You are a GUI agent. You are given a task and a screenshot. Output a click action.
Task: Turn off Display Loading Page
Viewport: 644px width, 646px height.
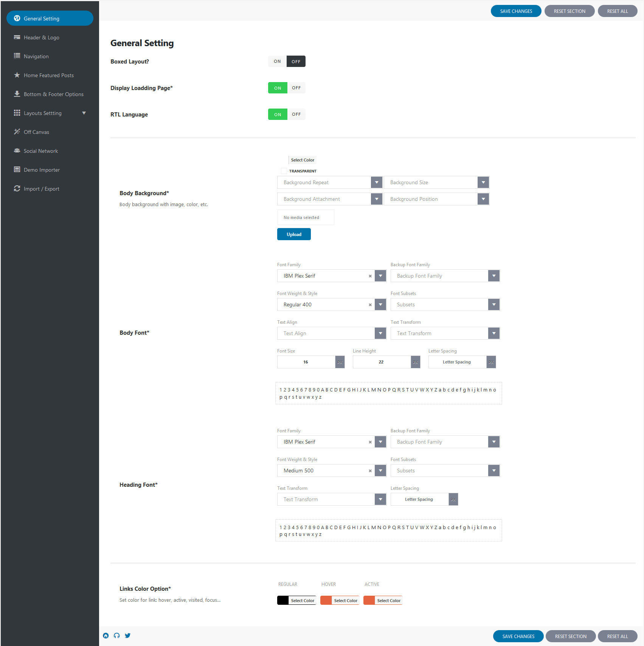(x=296, y=88)
